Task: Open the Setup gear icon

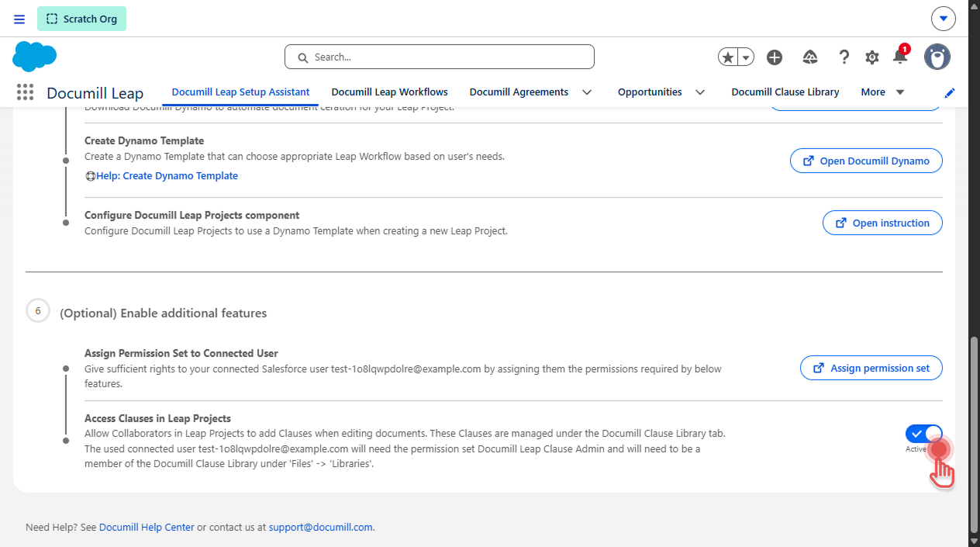Action: [x=872, y=57]
